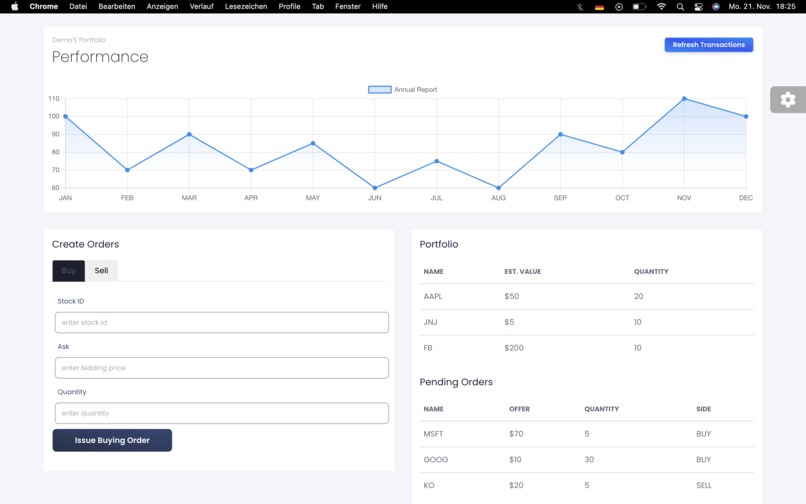Click the Siri icon in menu bar

coord(716,7)
